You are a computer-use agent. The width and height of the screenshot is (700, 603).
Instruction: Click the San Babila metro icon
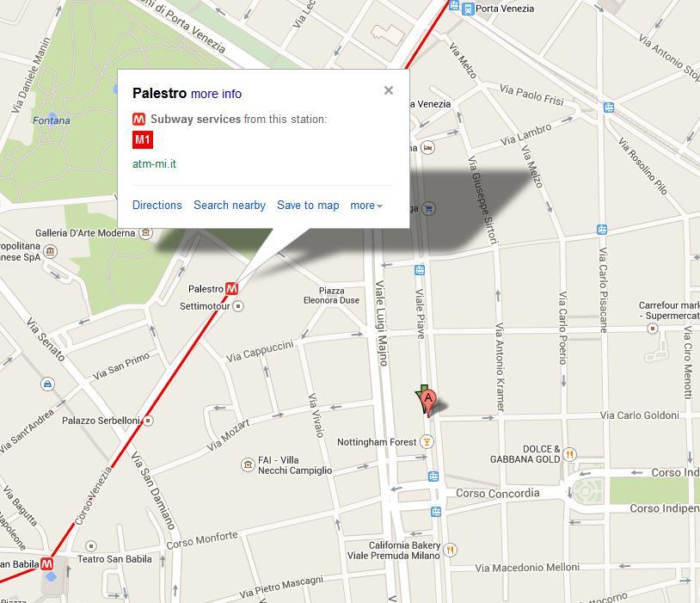pyautogui.click(x=47, y=563)
